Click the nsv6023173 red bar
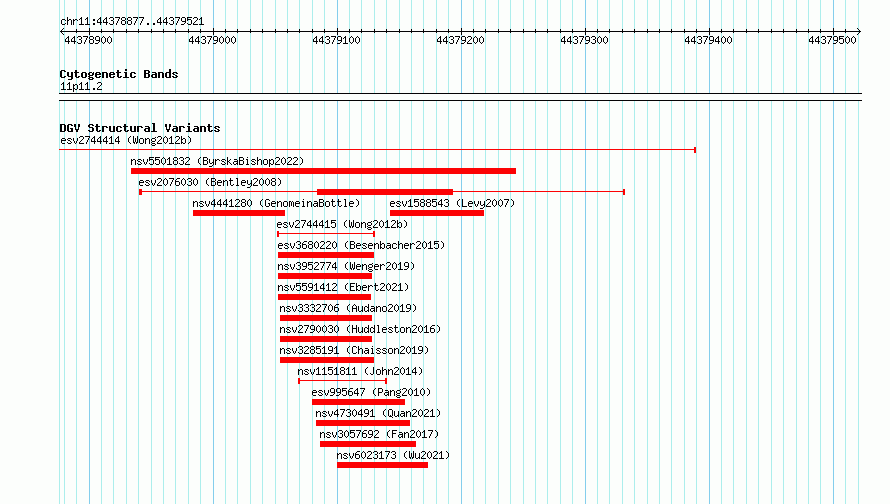The width and height of the screenshot is (890, 504). point(383,465)
